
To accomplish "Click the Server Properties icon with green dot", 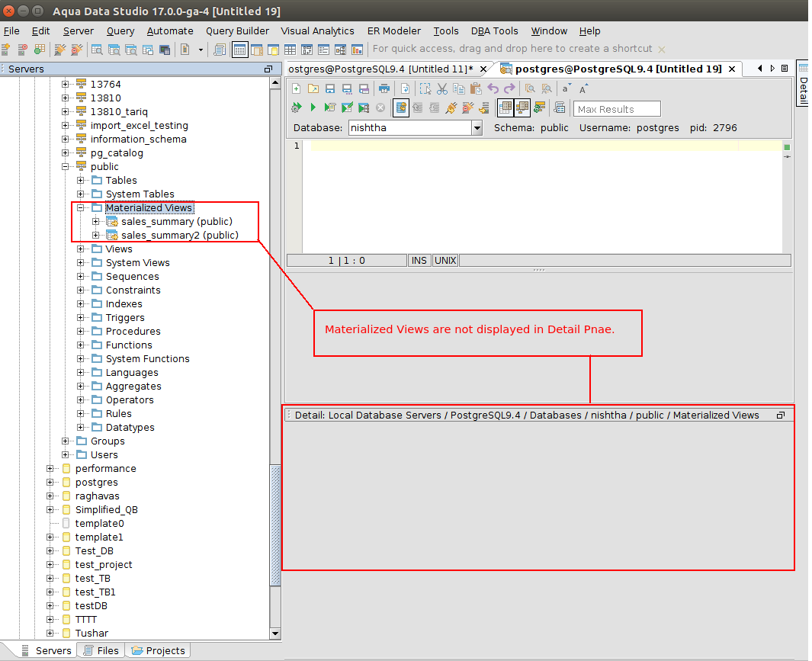I will 40,50.
